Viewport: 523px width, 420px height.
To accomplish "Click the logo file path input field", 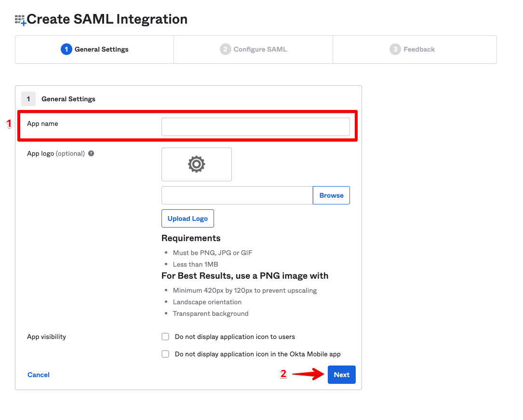I will [237, 195].
